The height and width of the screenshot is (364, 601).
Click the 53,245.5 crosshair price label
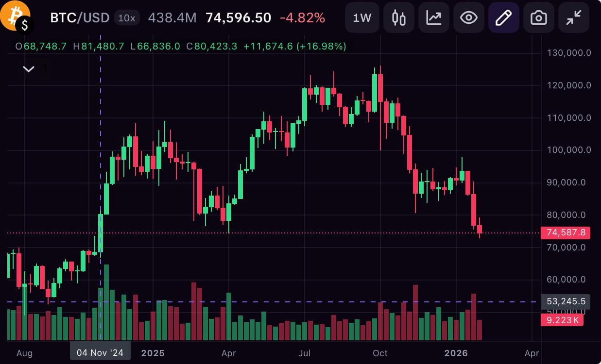pyautogui.click(x=566, y=301)
